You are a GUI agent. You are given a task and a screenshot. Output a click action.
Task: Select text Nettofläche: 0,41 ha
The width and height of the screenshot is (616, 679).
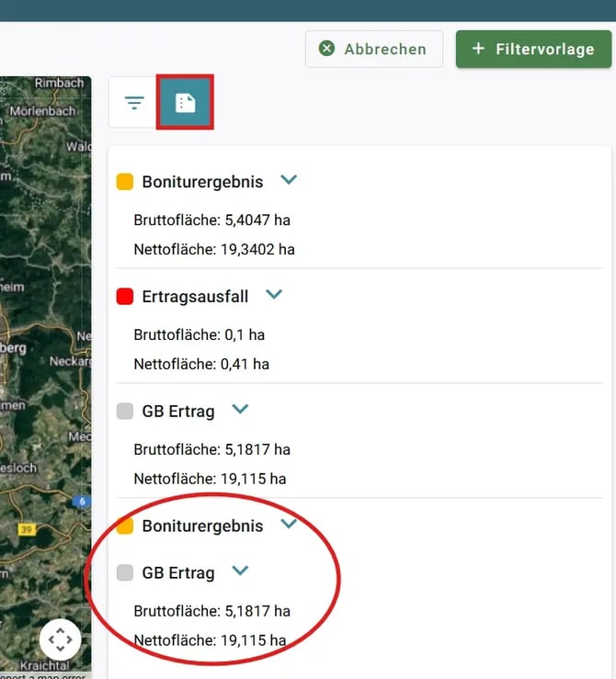(x=201, y=364)
